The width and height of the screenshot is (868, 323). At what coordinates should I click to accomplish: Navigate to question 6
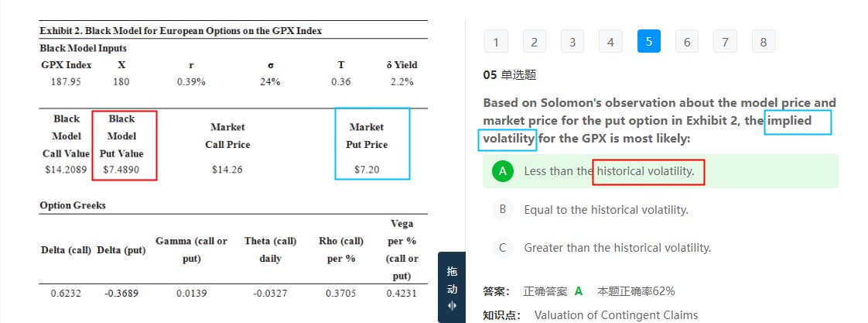pyautogui.click(x=687, y=42)
